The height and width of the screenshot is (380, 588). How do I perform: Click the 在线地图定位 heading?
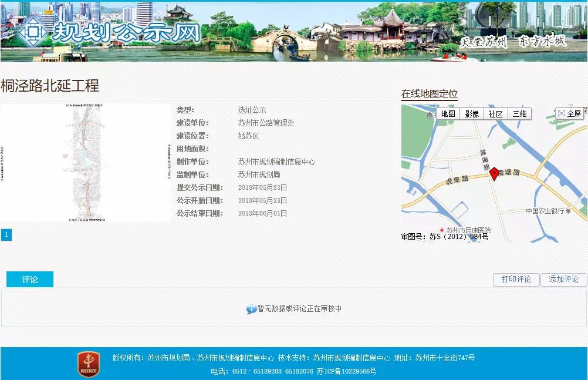[x=429, y=94]
